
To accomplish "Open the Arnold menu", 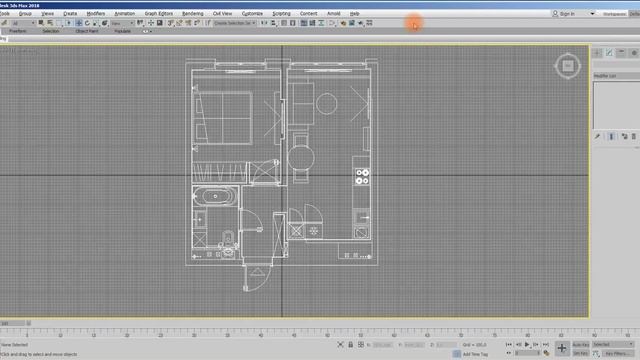I will (x=333, y=13).
